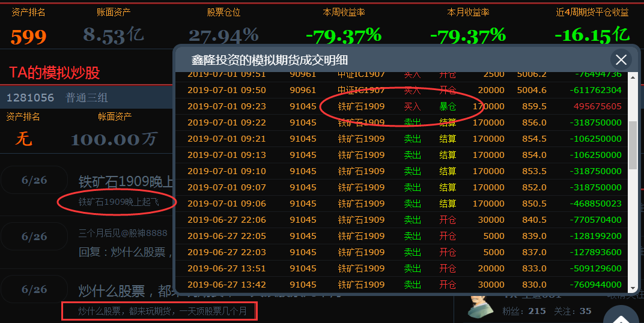Click the scrollbar down arrow in popup

coord(633,289)
